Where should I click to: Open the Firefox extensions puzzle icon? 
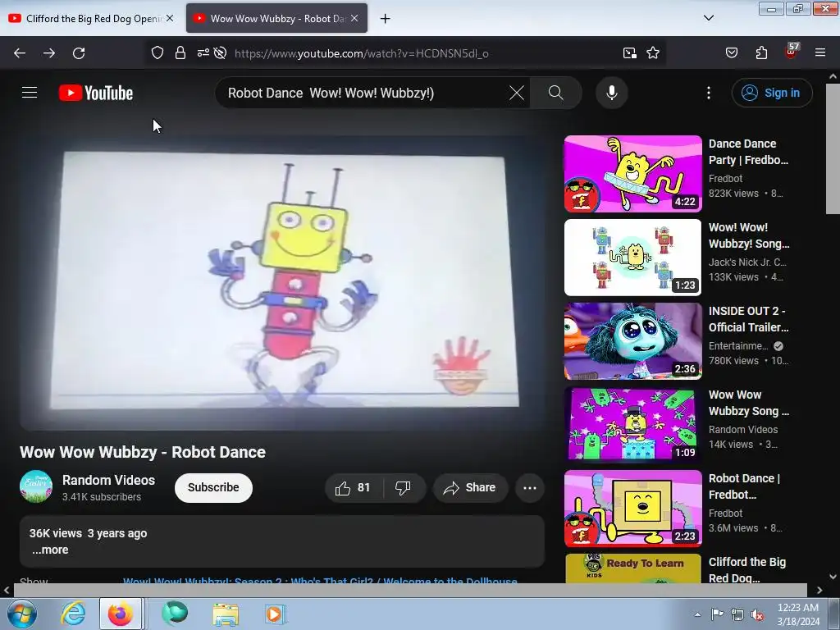pos(761,53)
